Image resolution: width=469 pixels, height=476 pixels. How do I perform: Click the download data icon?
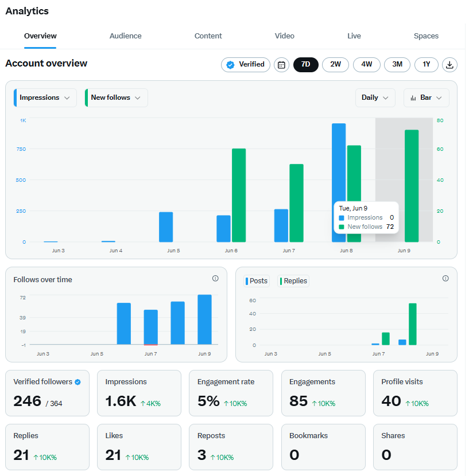[449, 65]
